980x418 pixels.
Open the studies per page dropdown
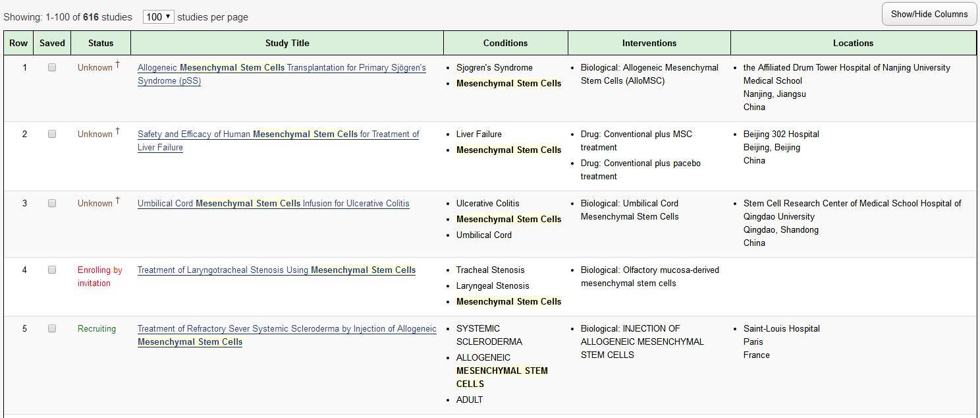pos(158,16)
